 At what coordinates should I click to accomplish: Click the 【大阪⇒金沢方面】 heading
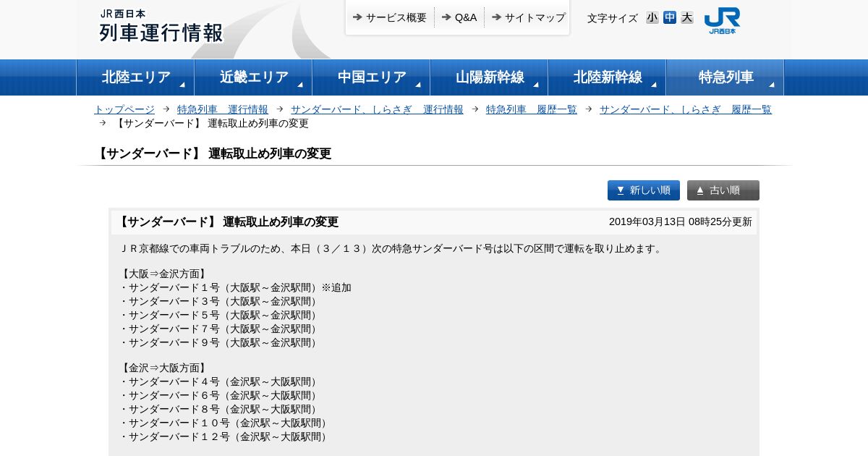click(x=164, y=274)
